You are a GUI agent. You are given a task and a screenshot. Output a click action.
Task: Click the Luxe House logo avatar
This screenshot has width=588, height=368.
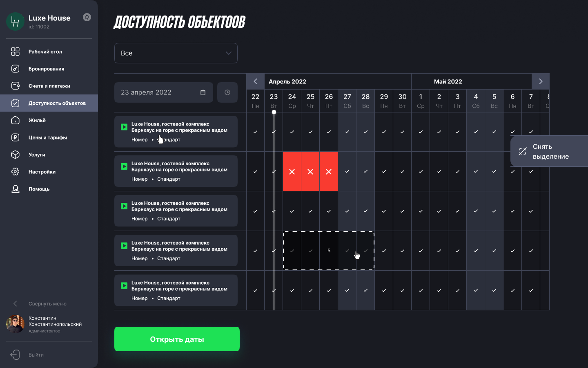tap(16, 22)
